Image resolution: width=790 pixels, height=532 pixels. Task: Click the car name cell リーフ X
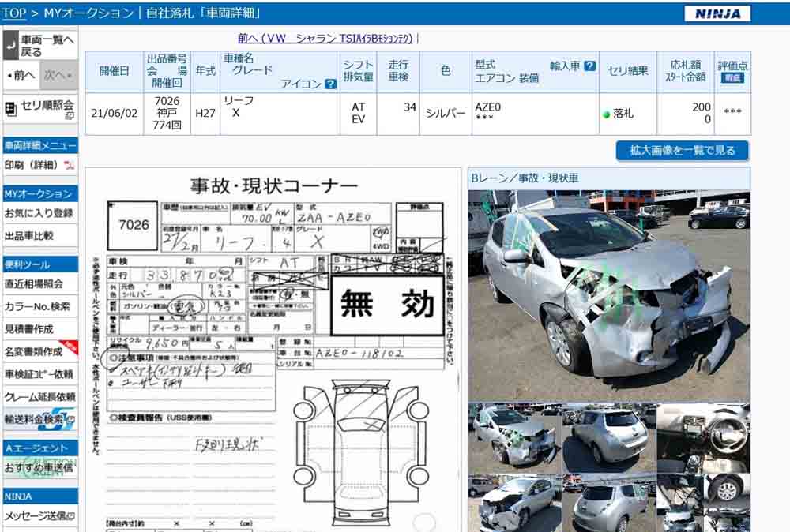280,113
